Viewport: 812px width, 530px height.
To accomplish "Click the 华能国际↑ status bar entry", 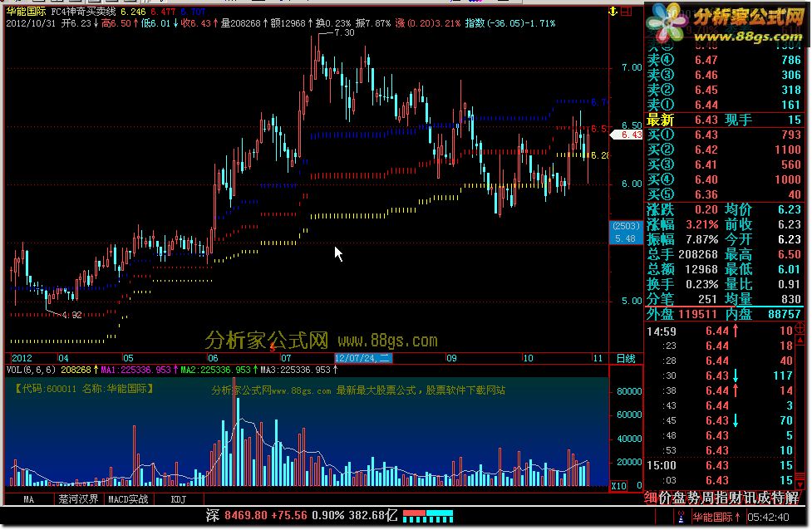I will [x=716, y=517].
